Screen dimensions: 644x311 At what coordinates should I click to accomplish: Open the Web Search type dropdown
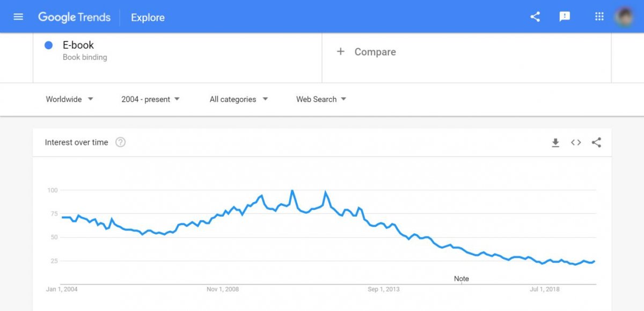click(321, 99)
